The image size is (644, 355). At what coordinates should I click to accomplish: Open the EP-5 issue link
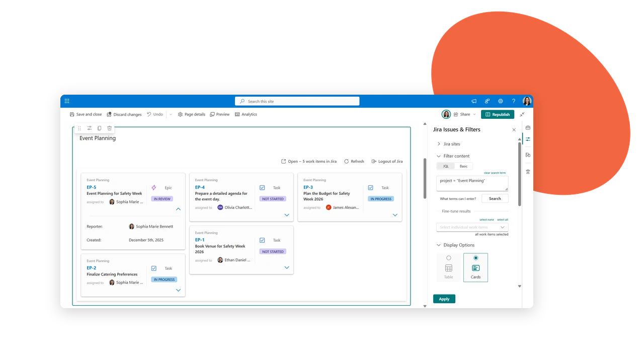click(91, 187)
